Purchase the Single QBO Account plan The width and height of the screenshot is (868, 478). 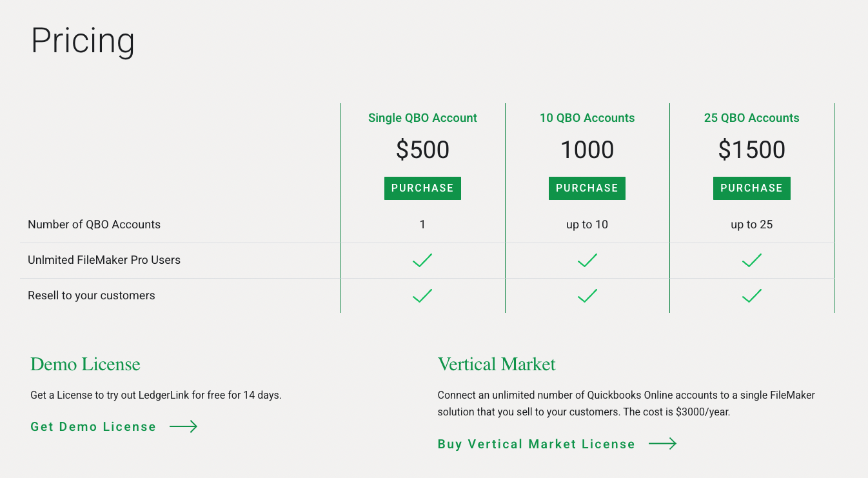[422, 188]
